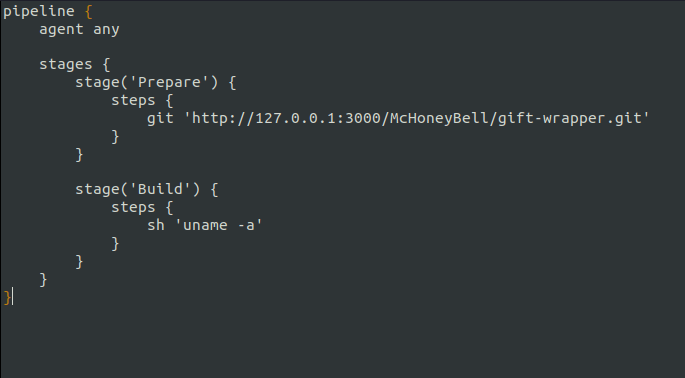Viewport: 685px width, 378px height.
Task: Click 'steps' inside the Prepare stage
Action: point(133,101)
